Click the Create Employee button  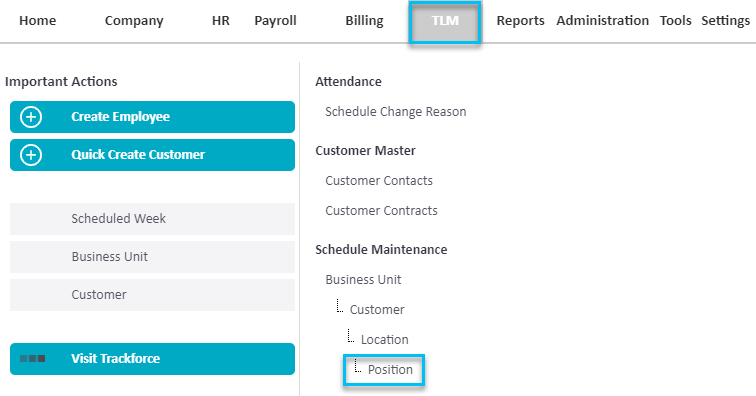pyautogui.click(x=152, y=117)
